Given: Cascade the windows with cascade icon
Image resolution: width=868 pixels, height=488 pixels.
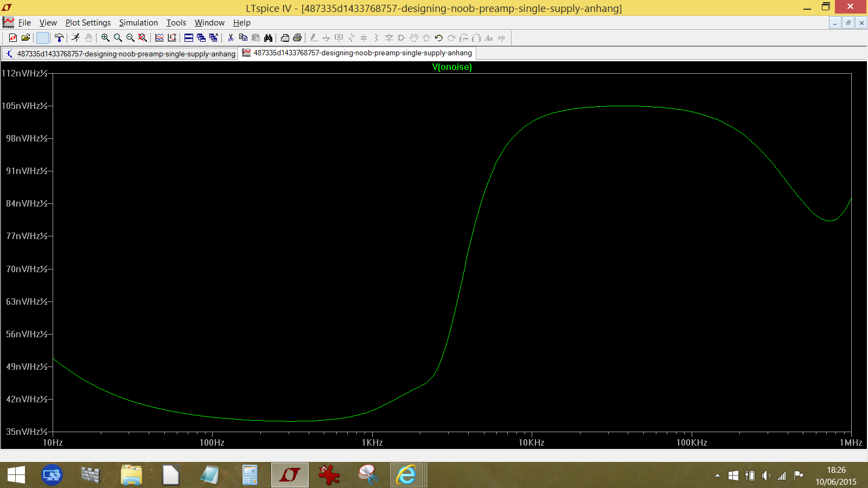Looking at the screenshot, I should (x=201, y=38).
